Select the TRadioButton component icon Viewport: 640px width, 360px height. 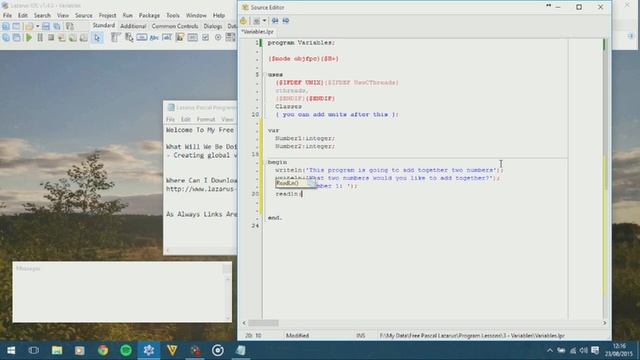[218, 38]
